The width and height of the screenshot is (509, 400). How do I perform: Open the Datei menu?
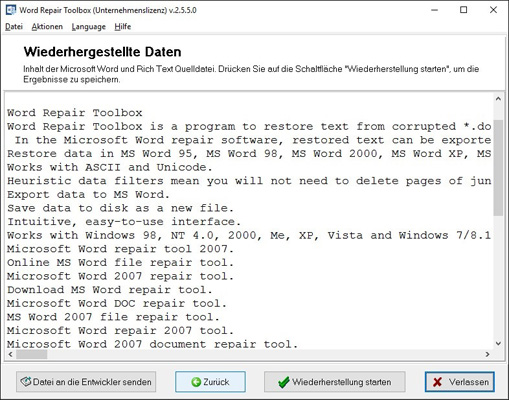pos(14,27)
